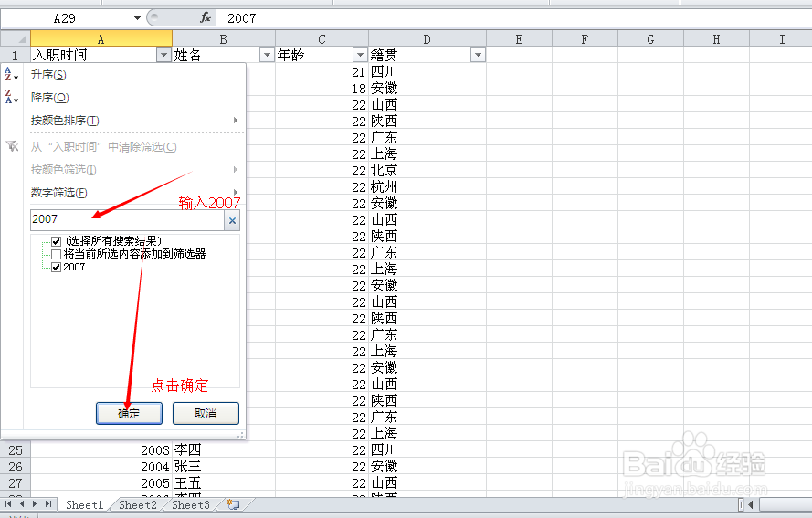Go to previous sheet navigation arrow
This screenshot has height=518, width=812.
tap(22, 504)
